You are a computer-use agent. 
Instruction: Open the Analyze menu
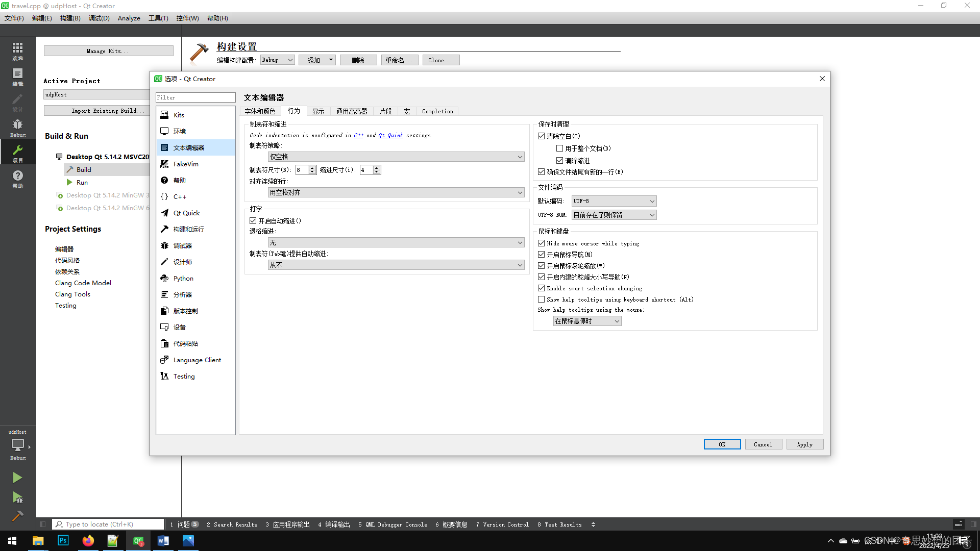129,18
